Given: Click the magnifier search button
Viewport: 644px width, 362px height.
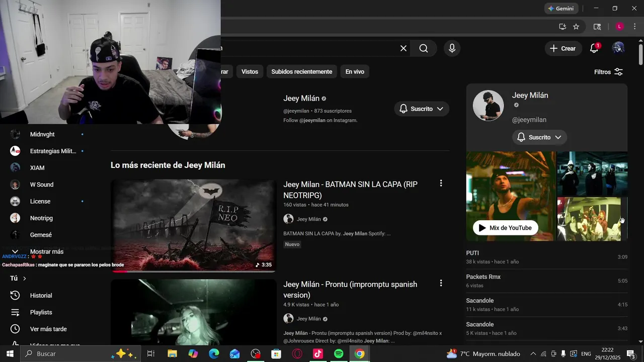Looking at the screenshot, I should point(424,48).
